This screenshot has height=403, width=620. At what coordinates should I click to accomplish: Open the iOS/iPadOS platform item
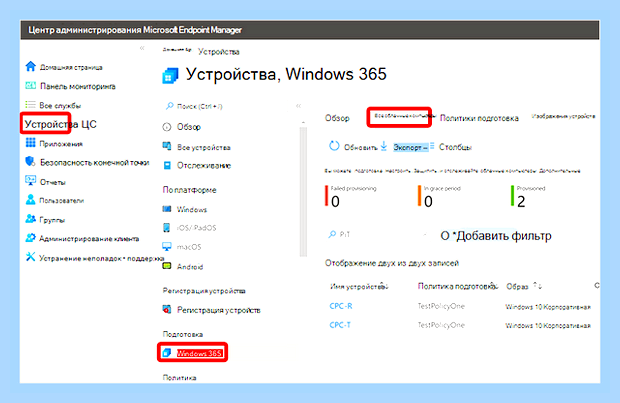click(189, 228)
